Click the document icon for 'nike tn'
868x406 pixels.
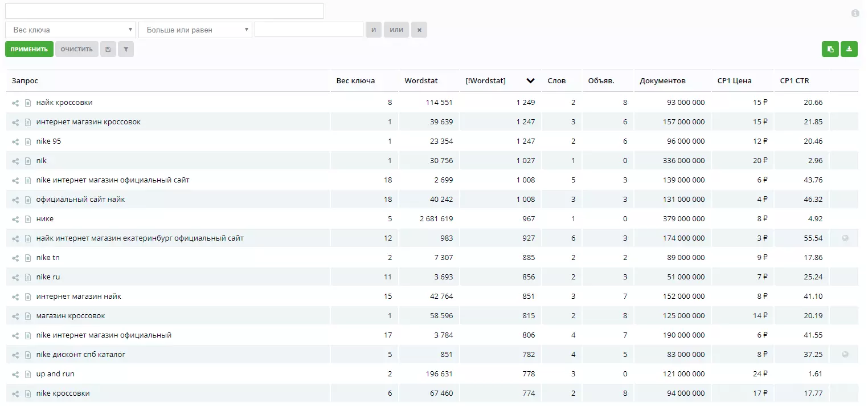pos(27,258)
